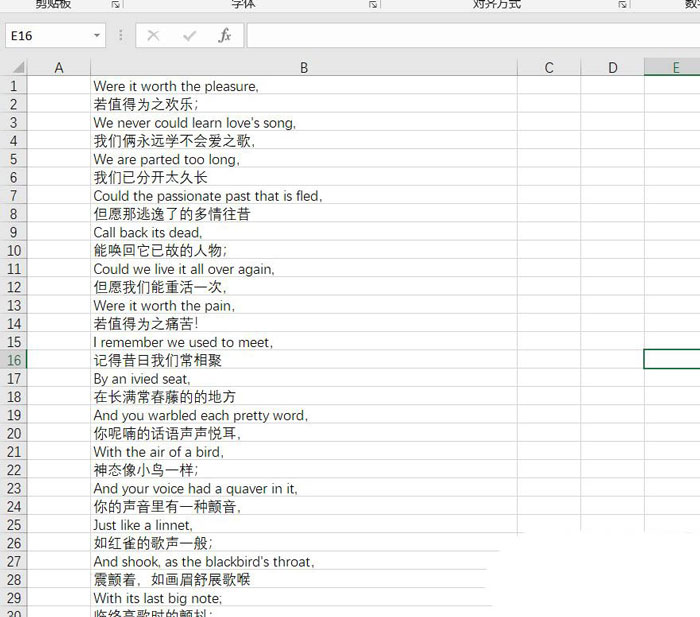Image resolution: width=700 pixels, height=617 pixels.
Task: Click the Select All corner triangle
Action: [x=15, y=68]
